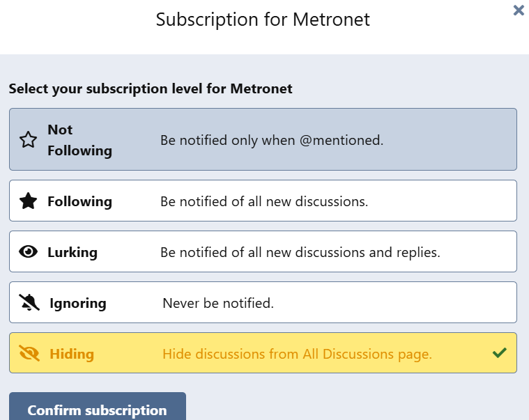
Task: Close the Subscription for Metronet dialog
Action: pos(519,10)
